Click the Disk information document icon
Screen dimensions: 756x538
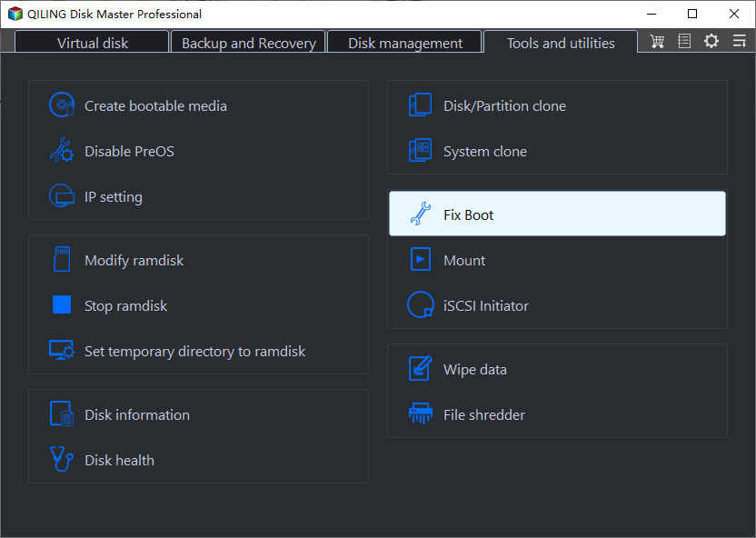tap(62, 413)
